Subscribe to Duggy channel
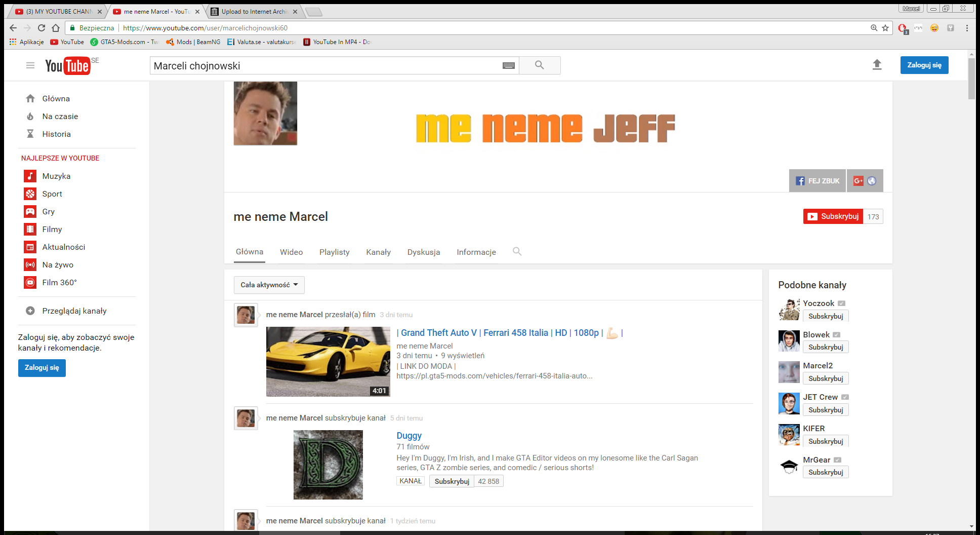Screen dimensions: 980x535 pyautogui.click(x=452, y=481)
